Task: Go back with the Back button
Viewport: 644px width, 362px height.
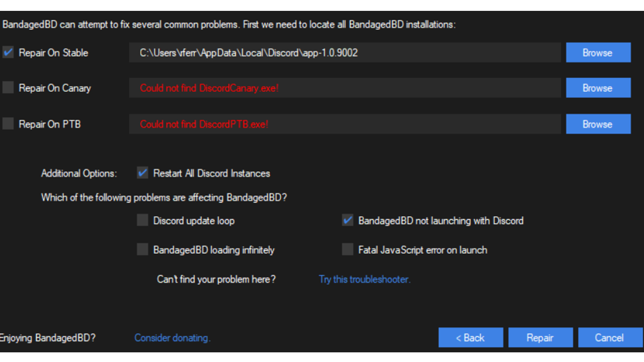Action: [471, 337]
